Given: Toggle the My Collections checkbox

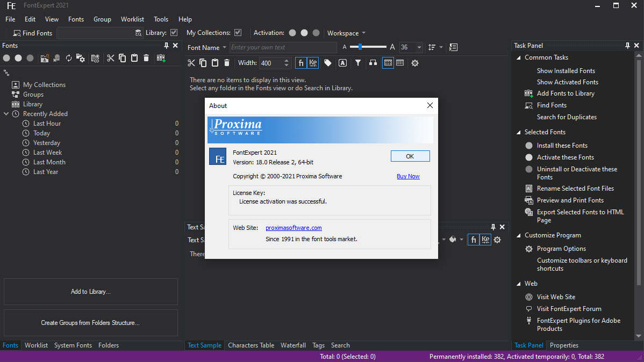Looking at the screenshot, I should coord(238,32).
